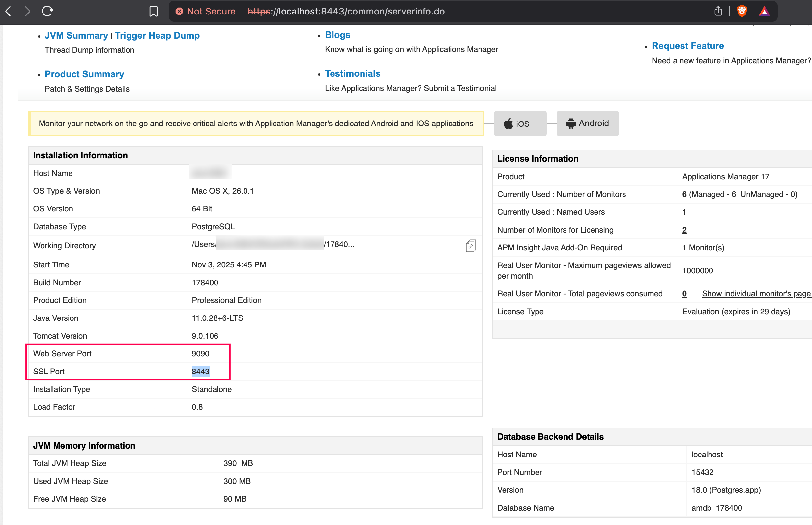812x525 pixels.
Task: Open Brave Shields lion icon
Action: click(x=742, y=11)
